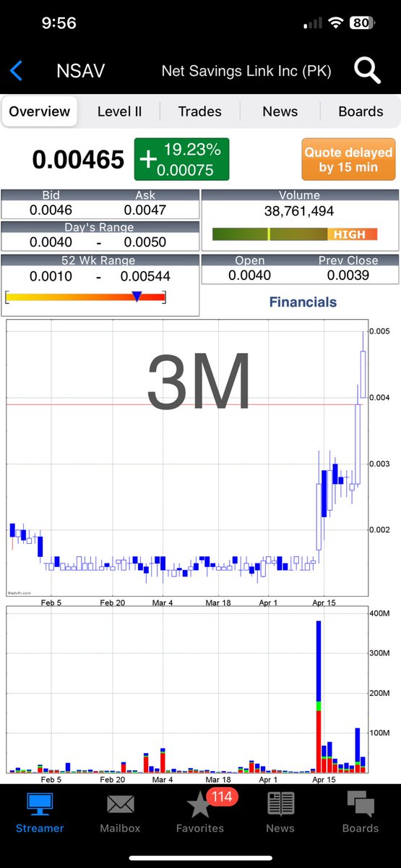The height and width of the screenshot is (868, 401).
Task: Tap the Prev Close value 0.0039
Action: coord(348,275)
